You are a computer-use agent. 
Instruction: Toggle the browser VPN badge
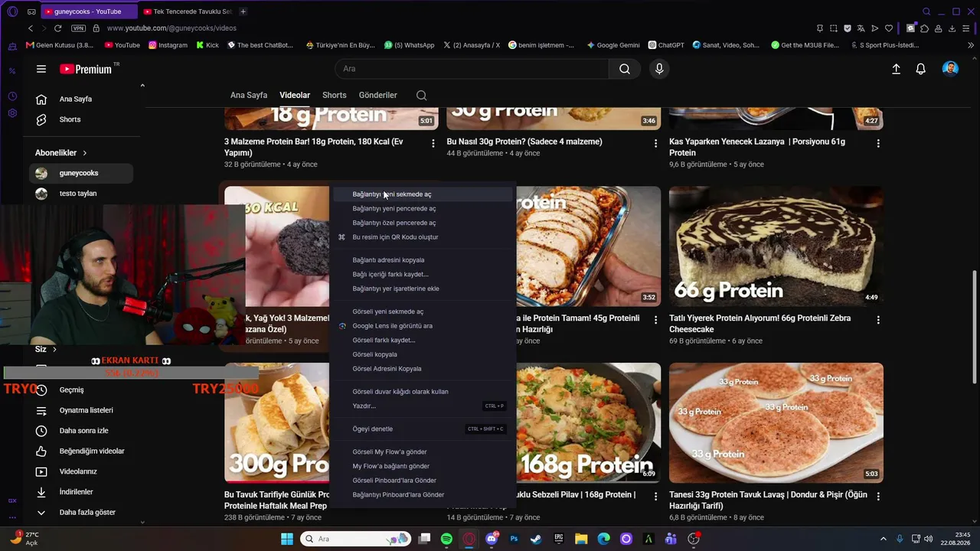coord(78,28)
